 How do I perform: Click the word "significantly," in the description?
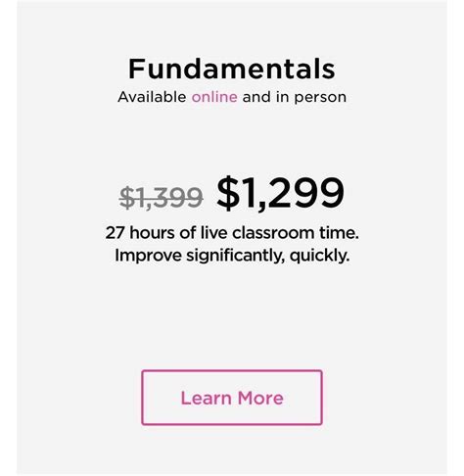[235, 256]
